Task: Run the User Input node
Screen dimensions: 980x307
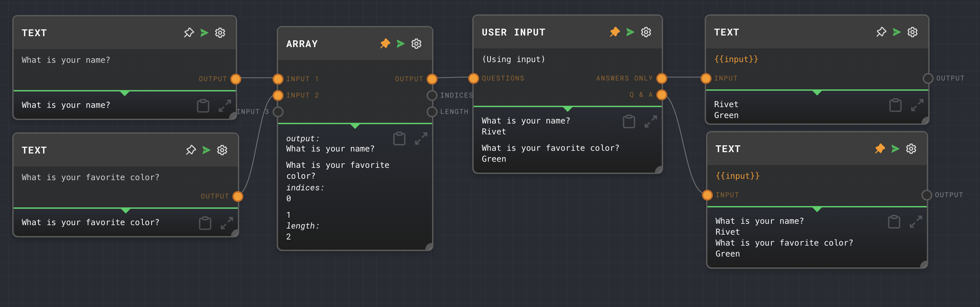Action: [630, 32]
